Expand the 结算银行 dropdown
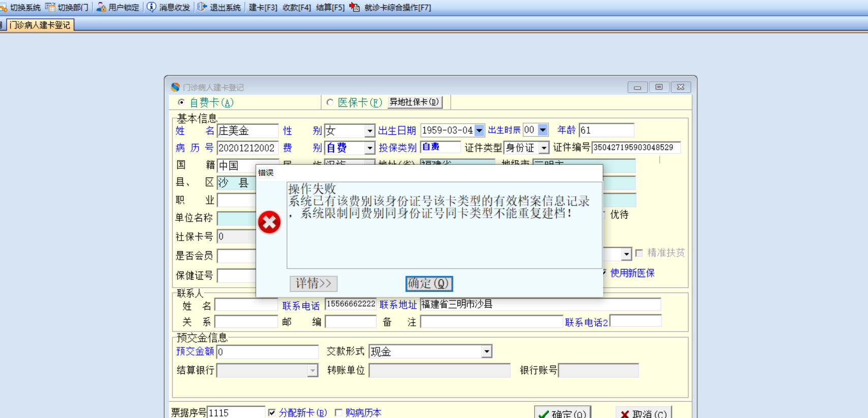 [313, 371]
